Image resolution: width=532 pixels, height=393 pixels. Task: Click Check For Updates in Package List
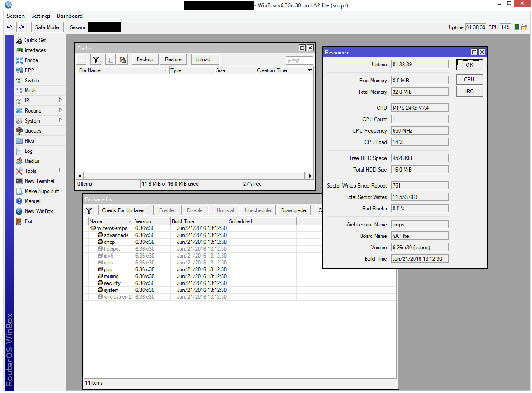coord(123,210)
